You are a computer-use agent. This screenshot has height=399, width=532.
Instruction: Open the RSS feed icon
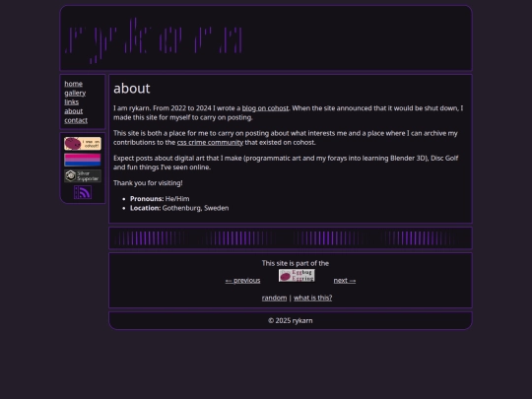[x=83, y=192]
